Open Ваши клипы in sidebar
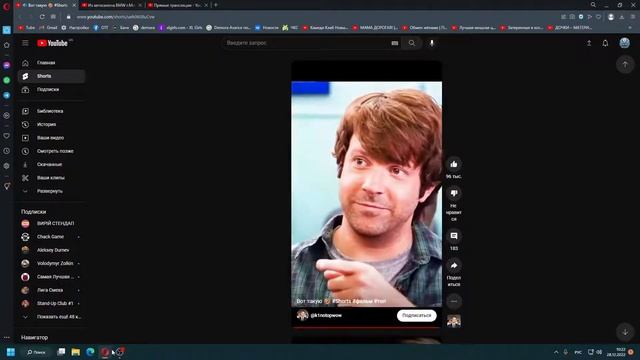 (x=51, y=178)
